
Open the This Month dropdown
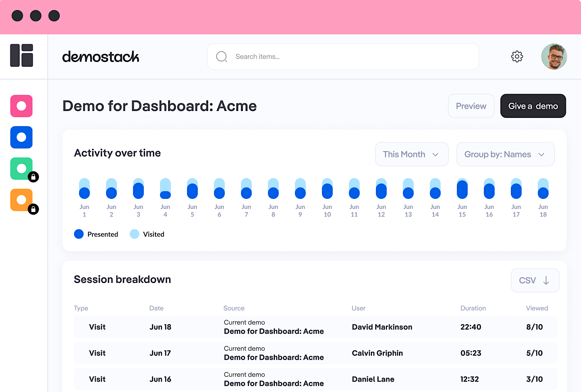(412, 154)
